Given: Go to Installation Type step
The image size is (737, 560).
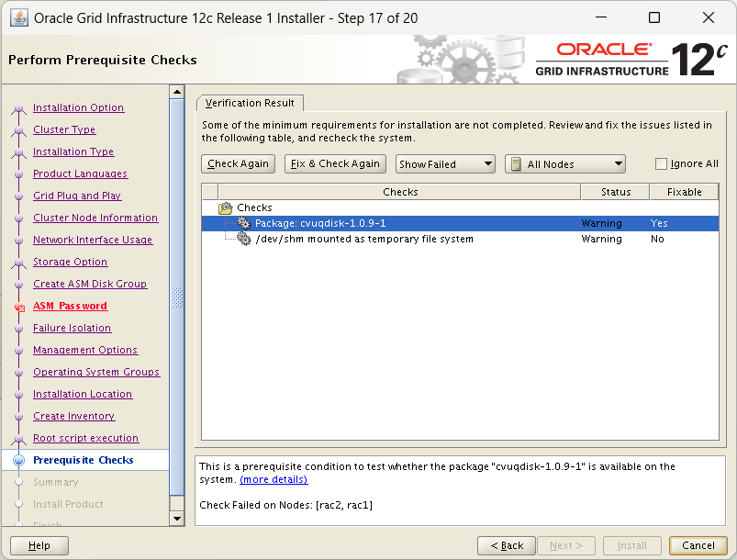Looking at the screenshot, I should coord(73,151).
